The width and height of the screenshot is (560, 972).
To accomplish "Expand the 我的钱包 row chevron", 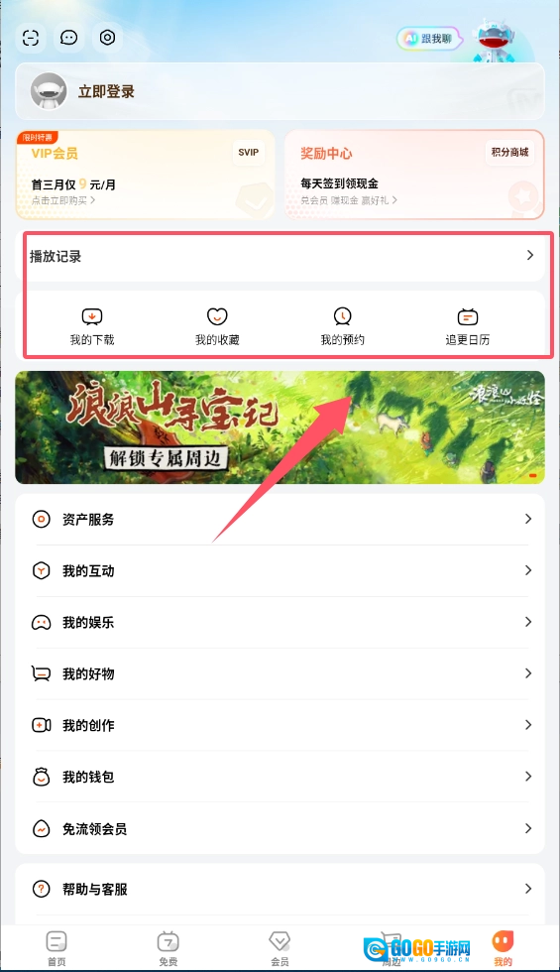I will (527, 776).
